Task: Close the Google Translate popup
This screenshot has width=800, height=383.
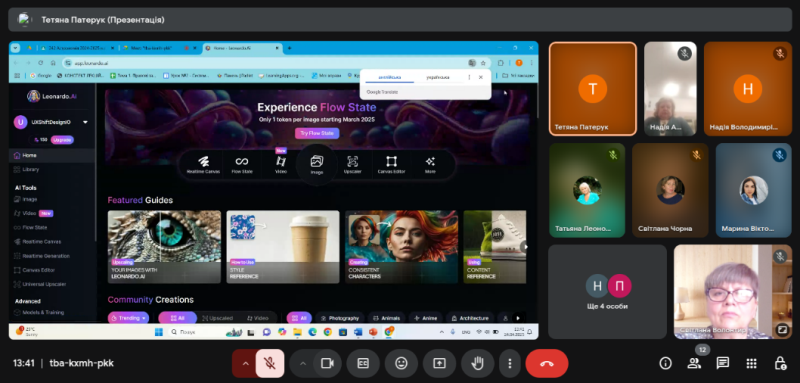Action: [481, 77]
